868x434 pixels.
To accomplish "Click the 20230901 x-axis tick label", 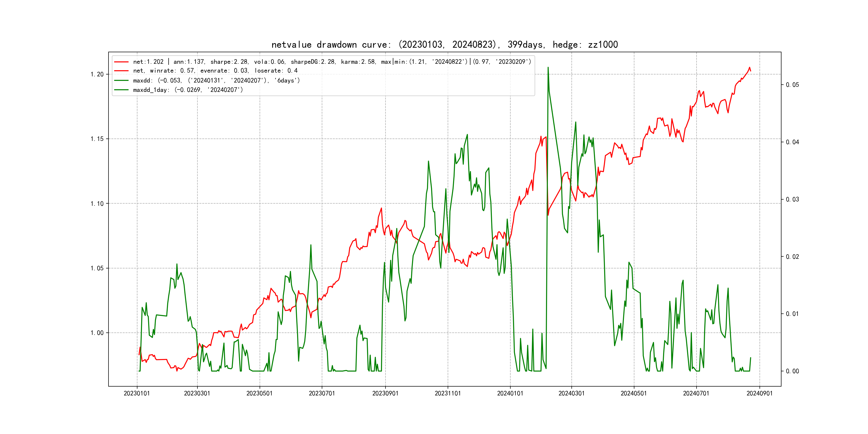I will click(385, 394).
